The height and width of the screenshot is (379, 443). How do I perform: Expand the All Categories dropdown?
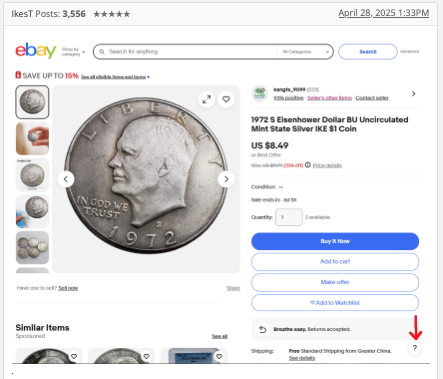tap(305, 52)
